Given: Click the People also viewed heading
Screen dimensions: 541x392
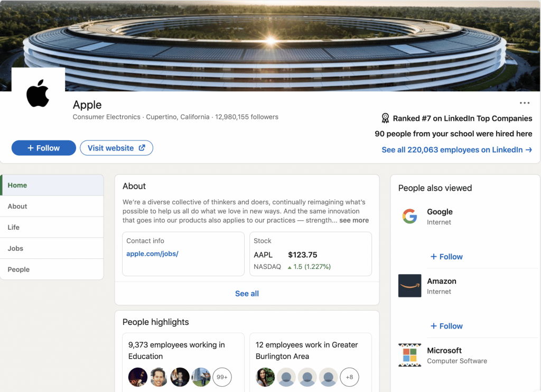Looking at the screenshot, I should tap(435, 188).
